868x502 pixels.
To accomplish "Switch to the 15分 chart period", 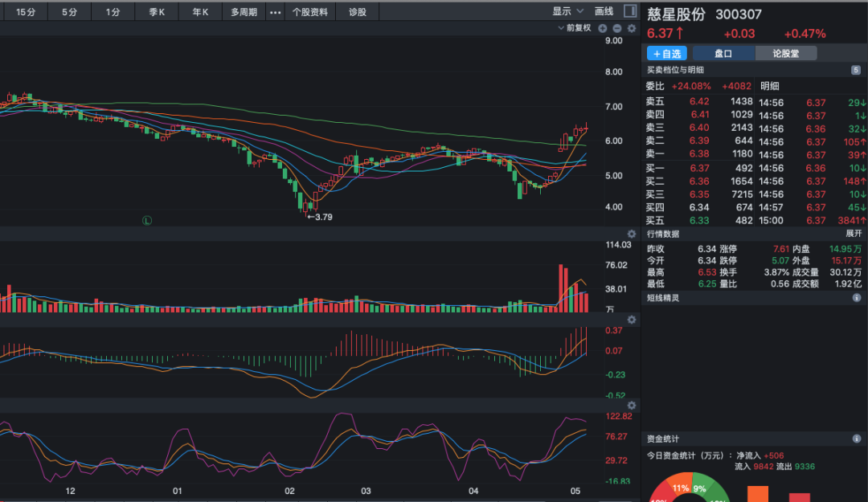I will (26, 11).
